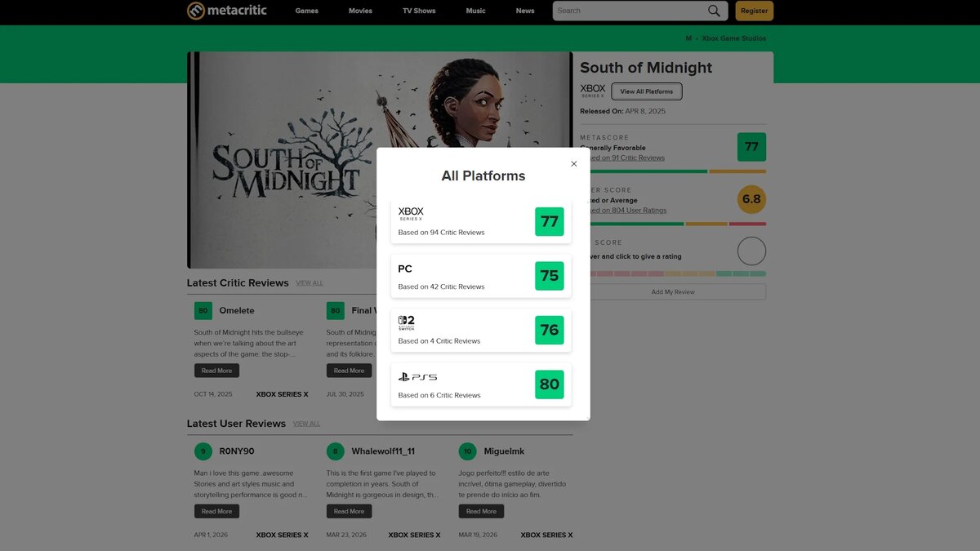Click 'Based on 6 Critic Reviews' text
Screen dimensions: 980x551
click(x=439, y=395)
